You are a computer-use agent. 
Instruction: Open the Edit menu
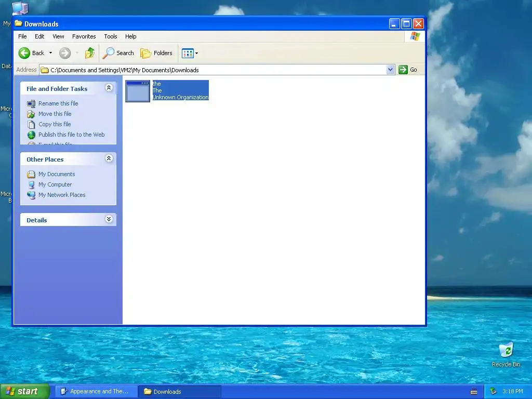(x=39, y=36)
